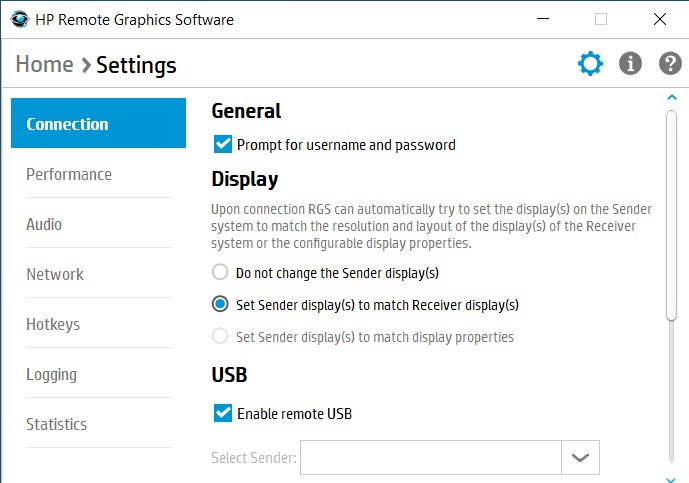Select Do not change the Sender display(s)
689x483 pixels.
tap(220, 272)
